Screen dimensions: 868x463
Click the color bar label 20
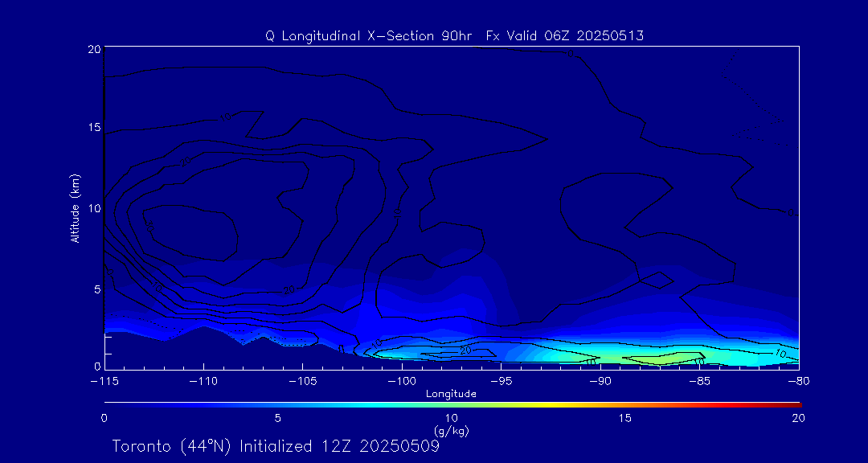[x=799, y=419]
